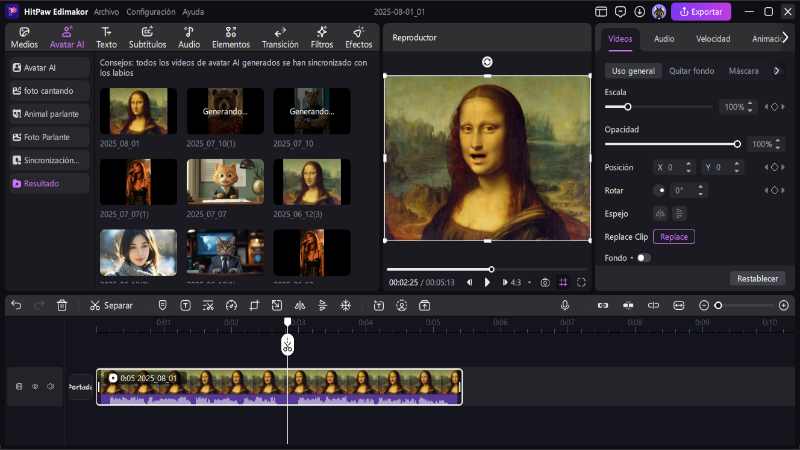Image resolution: width=800 pixels, height=450 pixels.
Task: Delete selected clip with trash icon
Action: 62,305
